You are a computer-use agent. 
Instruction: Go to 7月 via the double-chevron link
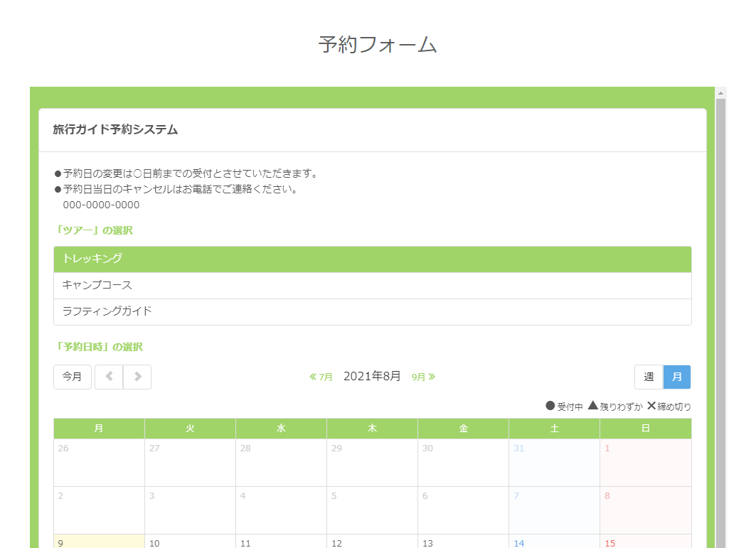[321, 377]
